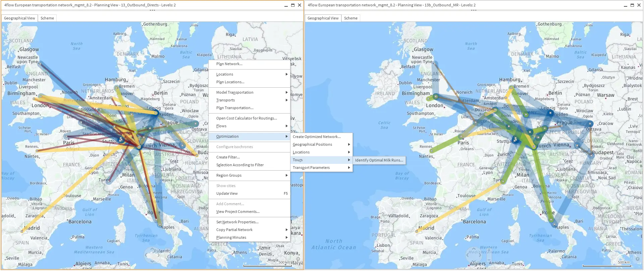Pan left map upward with arrow control
The image size is (644, 271).
pyautogui.click(x=152, y=249)
